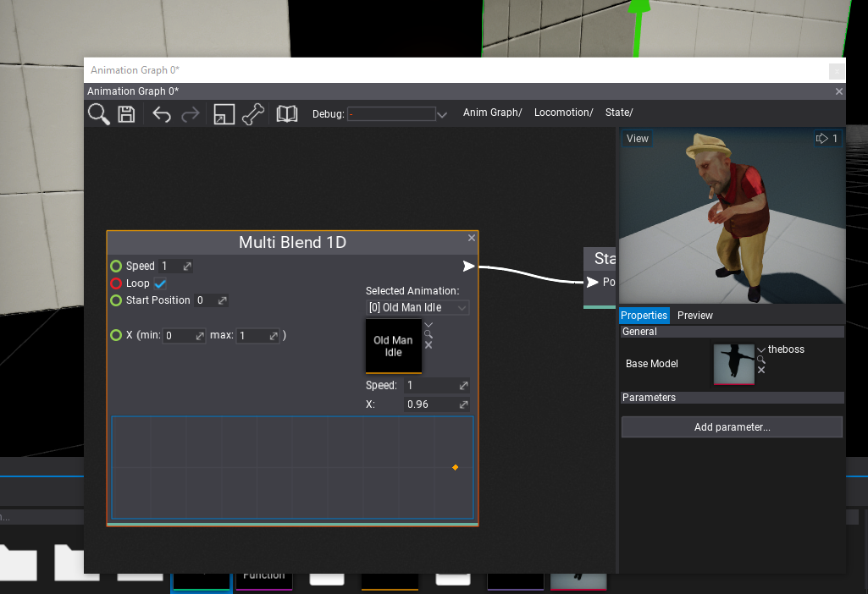Undo the last graph change

pyautogui.click(x=162, y=114)
